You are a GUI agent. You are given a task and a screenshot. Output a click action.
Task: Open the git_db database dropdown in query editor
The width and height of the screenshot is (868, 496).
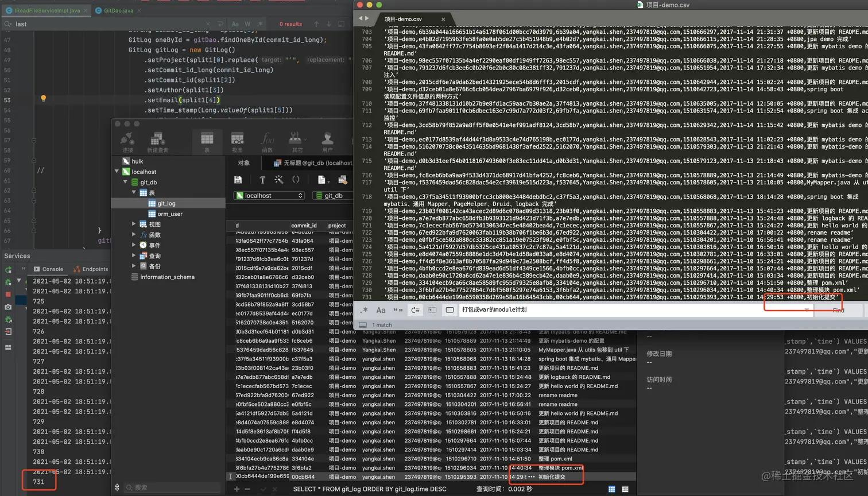click(333, 196)
